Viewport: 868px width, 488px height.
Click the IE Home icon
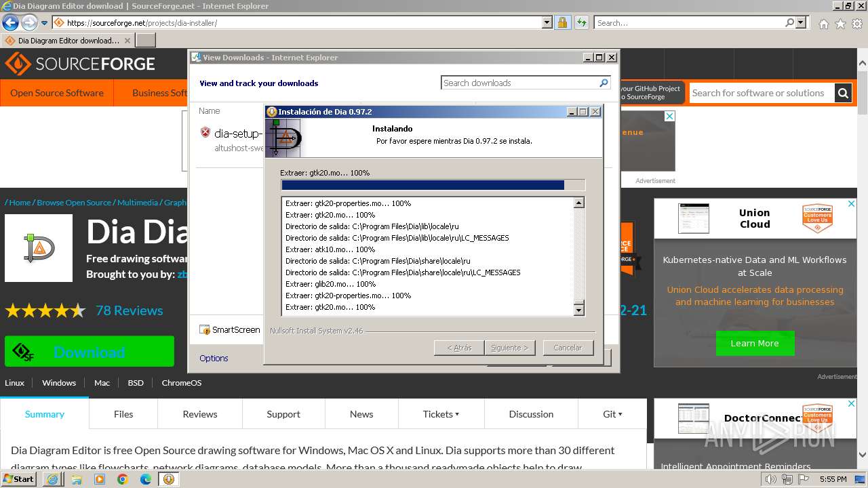(x=823, y=24)
